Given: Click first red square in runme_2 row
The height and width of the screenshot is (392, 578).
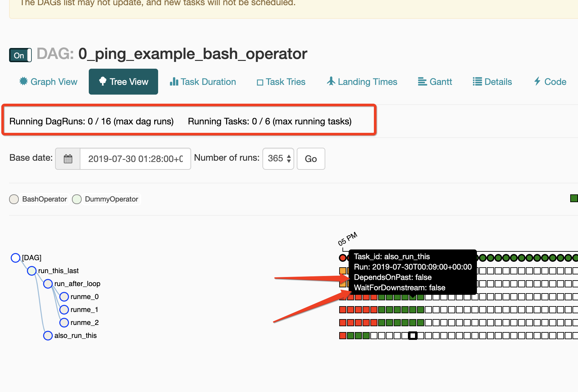Looking at the screenshot, I should (343, 323).
